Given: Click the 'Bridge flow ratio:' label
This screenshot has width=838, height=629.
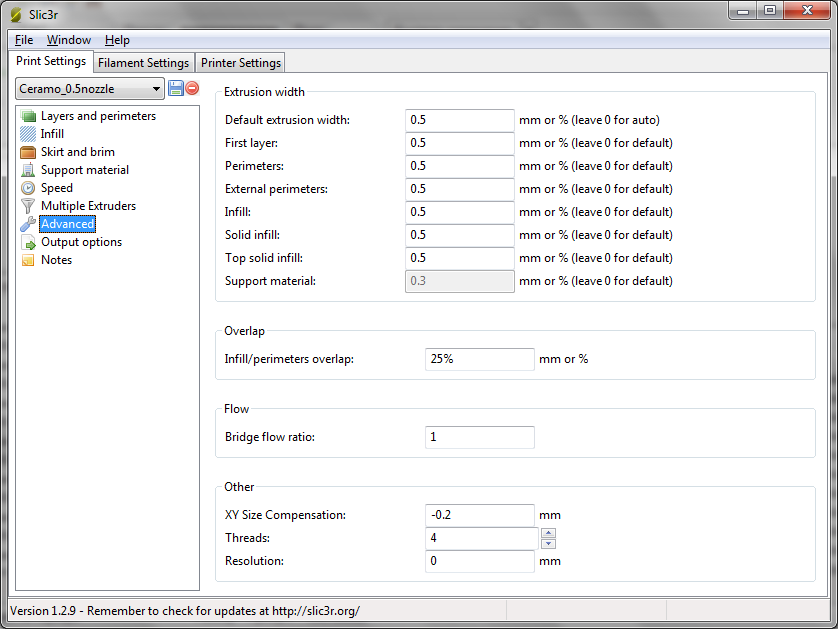Looking at the screenshot, I should [x=270, y=437].
